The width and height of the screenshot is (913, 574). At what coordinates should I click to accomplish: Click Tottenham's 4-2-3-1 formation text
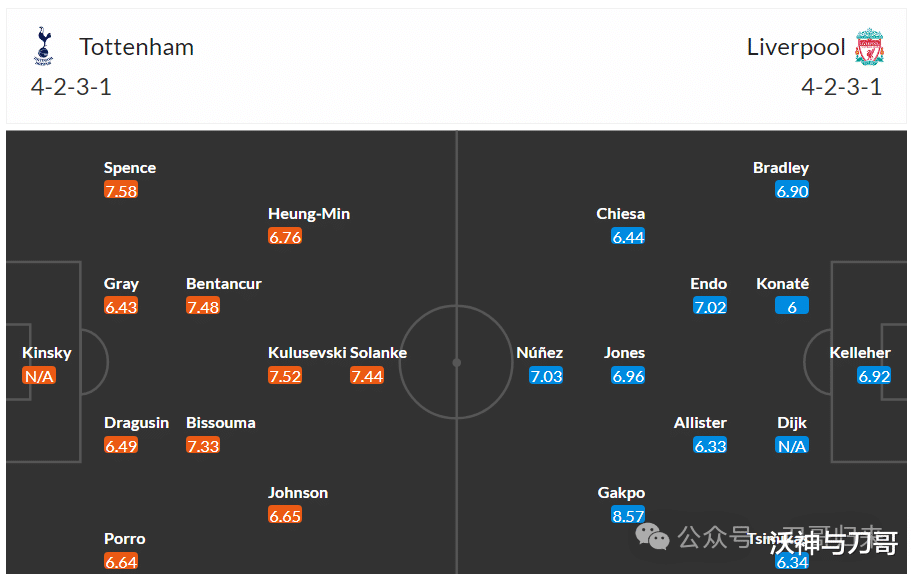coord(71,87)
